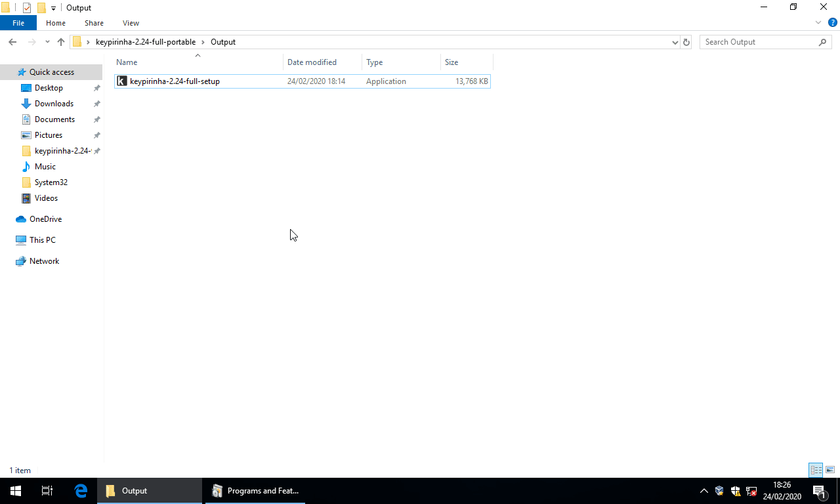The width and height of the screenshot is (840, 504).
Task: Open Task View on taskbar
Action: [47, 491]
